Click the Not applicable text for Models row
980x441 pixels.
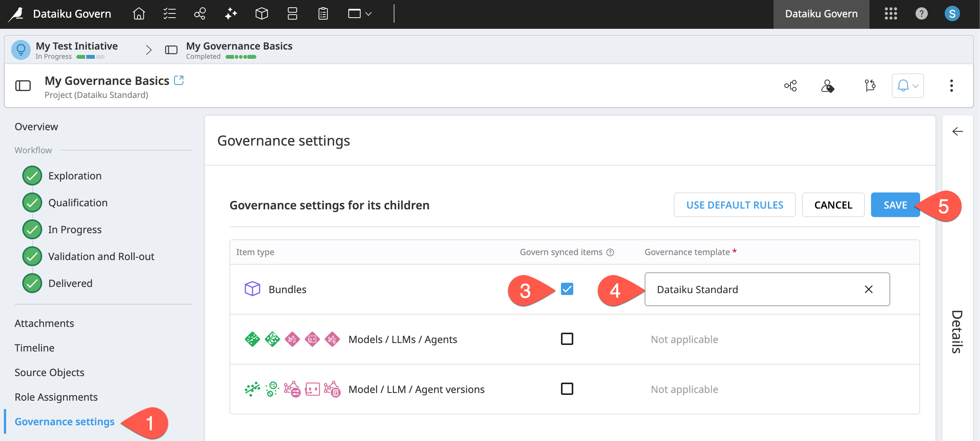(x=685, y=340)
